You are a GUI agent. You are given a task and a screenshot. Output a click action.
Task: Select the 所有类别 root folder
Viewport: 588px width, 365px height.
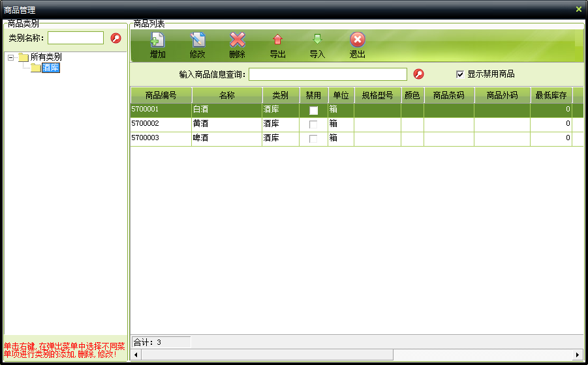(46, 57)
